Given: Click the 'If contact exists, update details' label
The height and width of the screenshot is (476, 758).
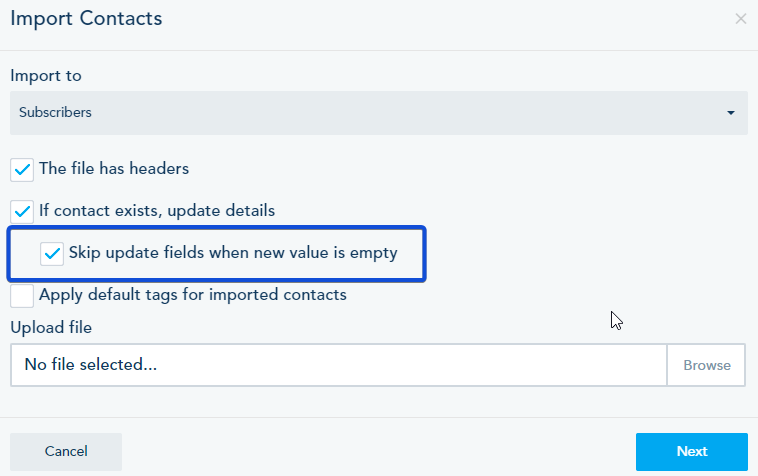Looking at the screenshot, I should (157, 211).
